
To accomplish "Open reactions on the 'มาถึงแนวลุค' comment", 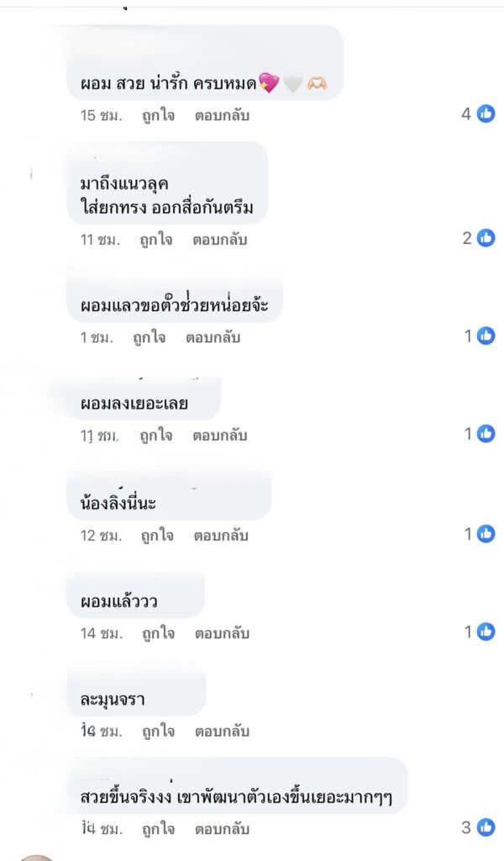I will pyautogui.click(x=486, y=239).
